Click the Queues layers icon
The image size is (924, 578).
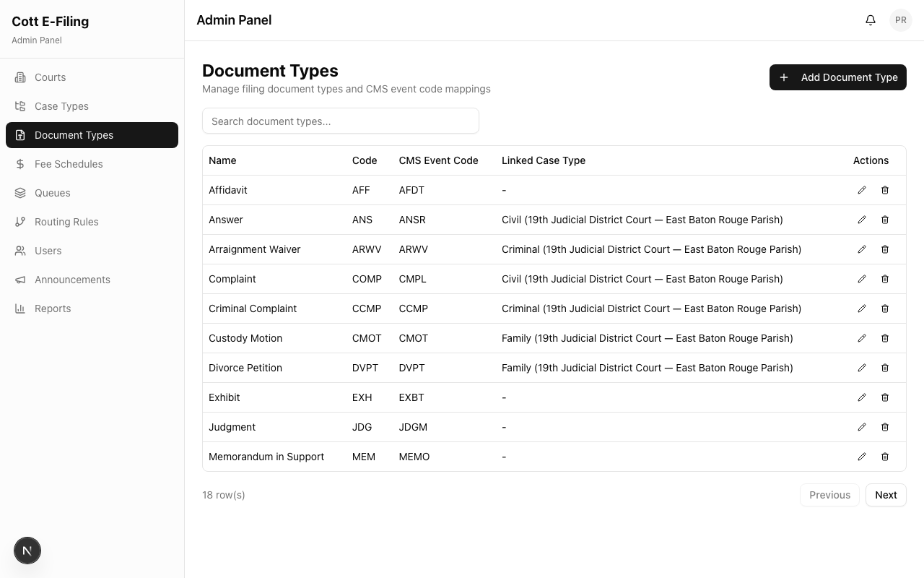click(20, 193)
